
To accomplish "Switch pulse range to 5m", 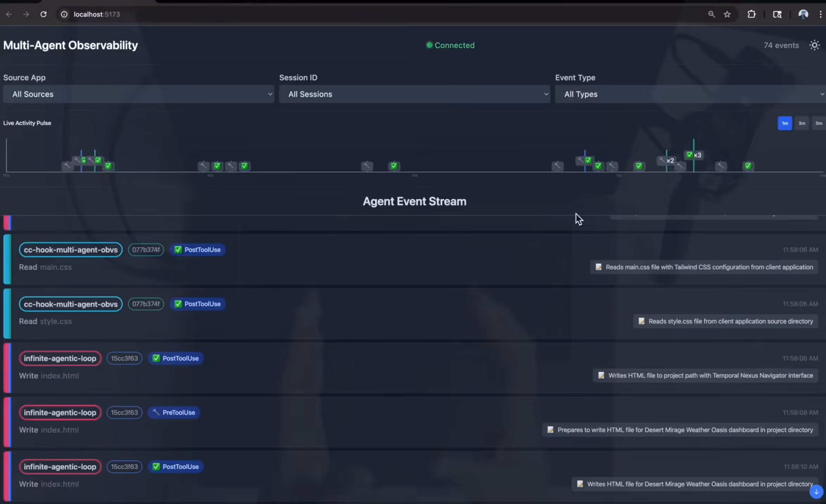I will coord(819,123).
